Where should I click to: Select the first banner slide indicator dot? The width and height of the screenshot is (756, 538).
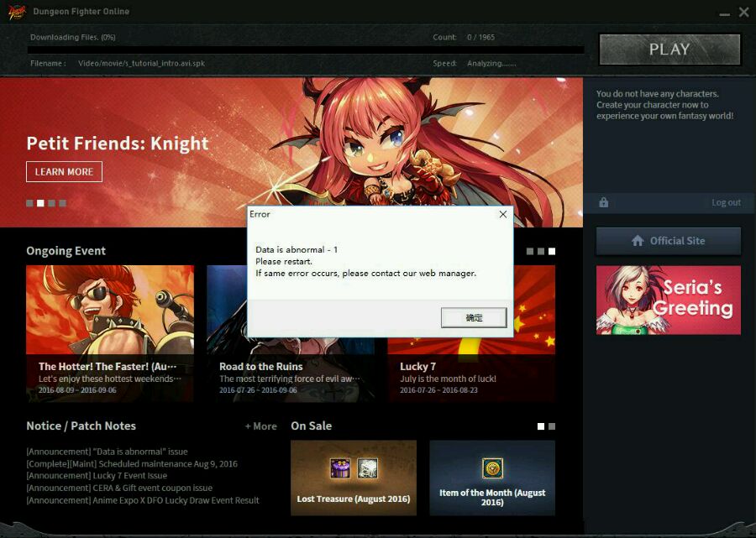[x=29, y=203]
